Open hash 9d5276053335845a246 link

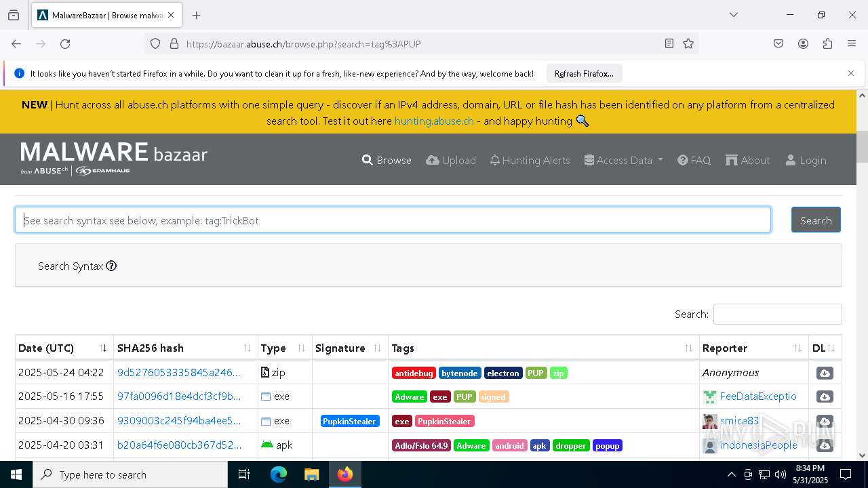[x=179, y=372]
